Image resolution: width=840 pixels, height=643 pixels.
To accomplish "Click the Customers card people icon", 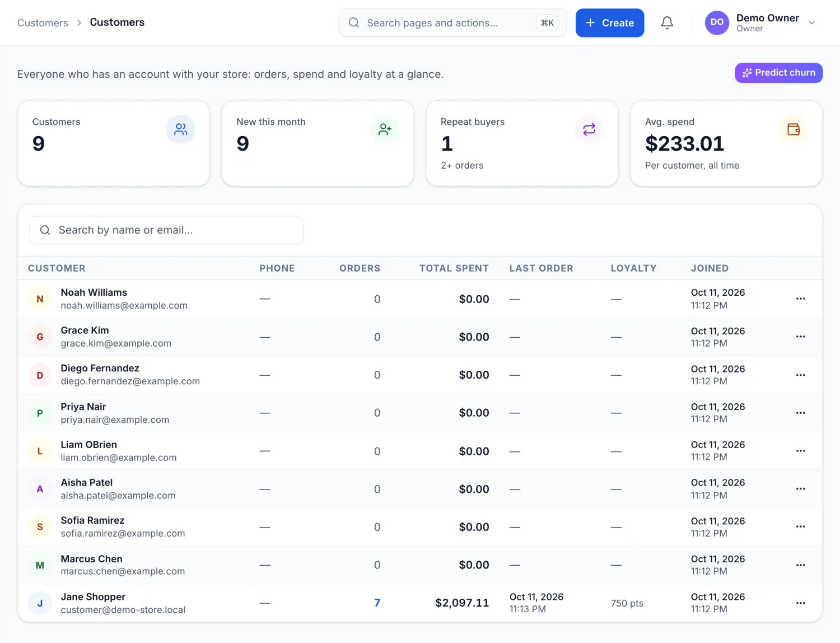I will pyautogui.click(x=181, y=129).
